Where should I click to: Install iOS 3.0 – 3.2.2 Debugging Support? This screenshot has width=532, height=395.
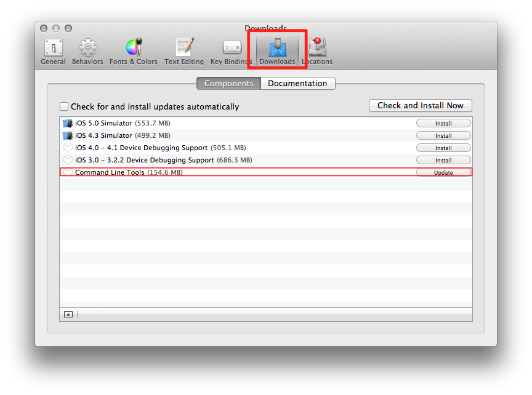[443, 160]
